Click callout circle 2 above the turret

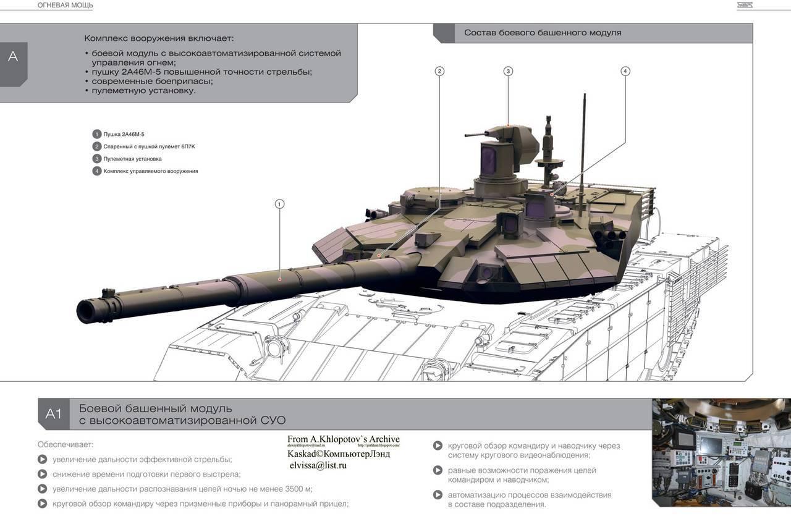[x=439, y=71]
